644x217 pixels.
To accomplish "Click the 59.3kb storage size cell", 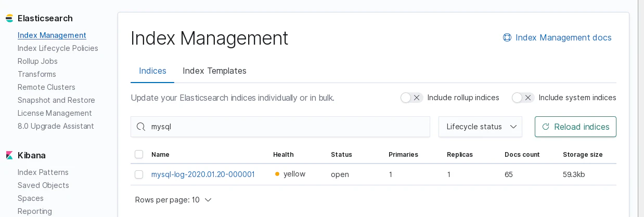I will [574, 174].
